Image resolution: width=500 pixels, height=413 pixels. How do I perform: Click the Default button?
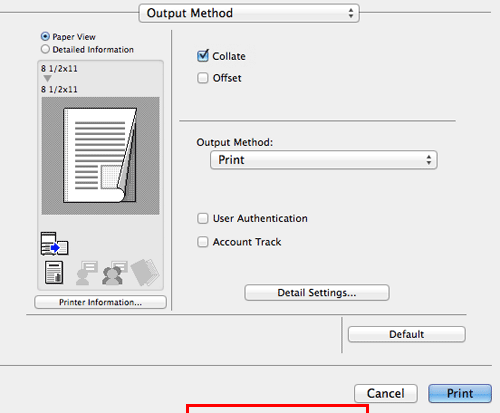[407, 334]
